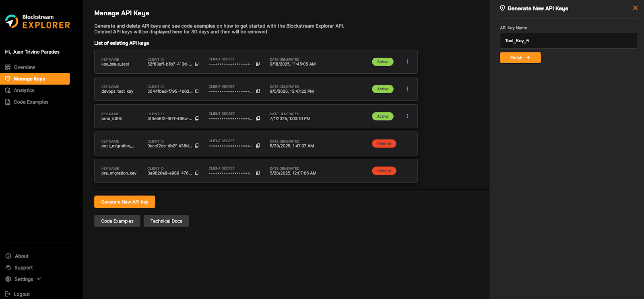This screenshot has width=644, height=299.
Task: Click the Finish button
Action: point(520,58)
